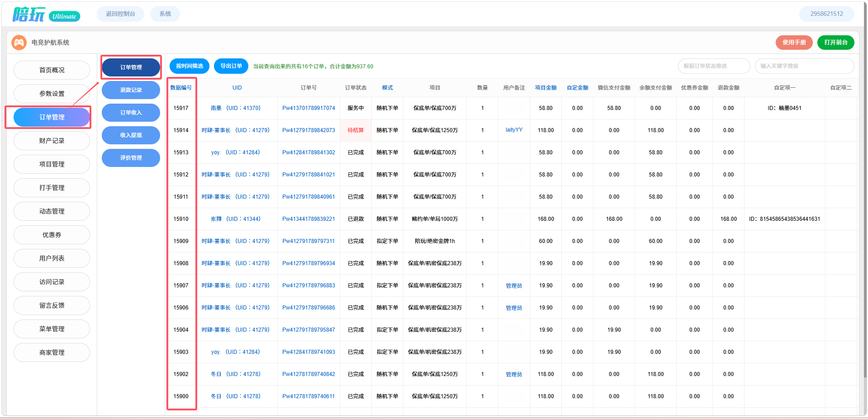Switch to 订单收入 submenu tab
This screenshot has height=419, width=868.
point(131,113)
